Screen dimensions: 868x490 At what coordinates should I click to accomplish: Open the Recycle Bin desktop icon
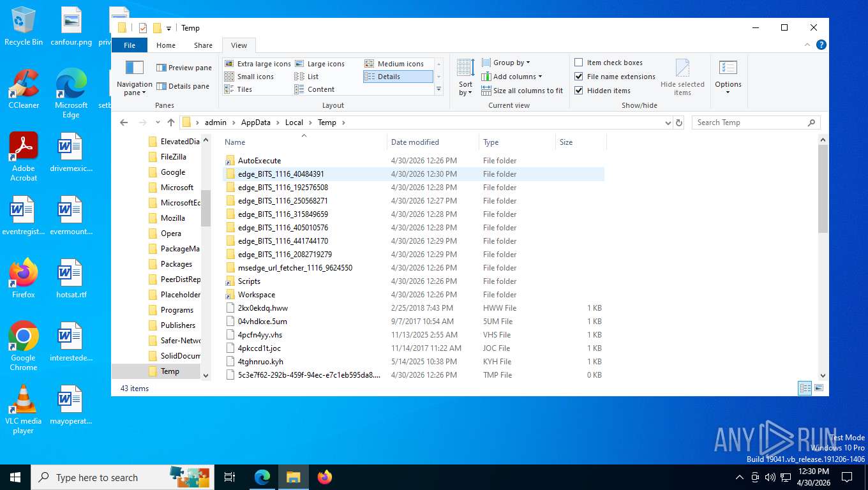point(24,27)
